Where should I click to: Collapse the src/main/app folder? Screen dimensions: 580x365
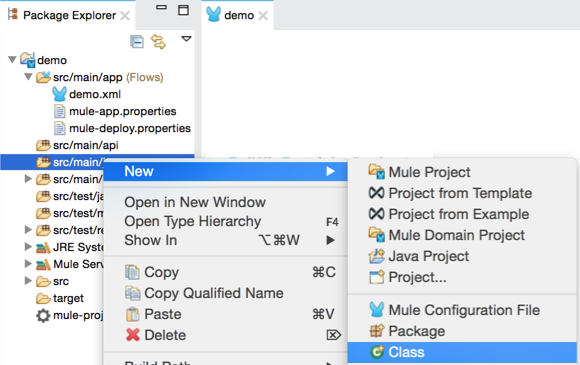[28, 77]
